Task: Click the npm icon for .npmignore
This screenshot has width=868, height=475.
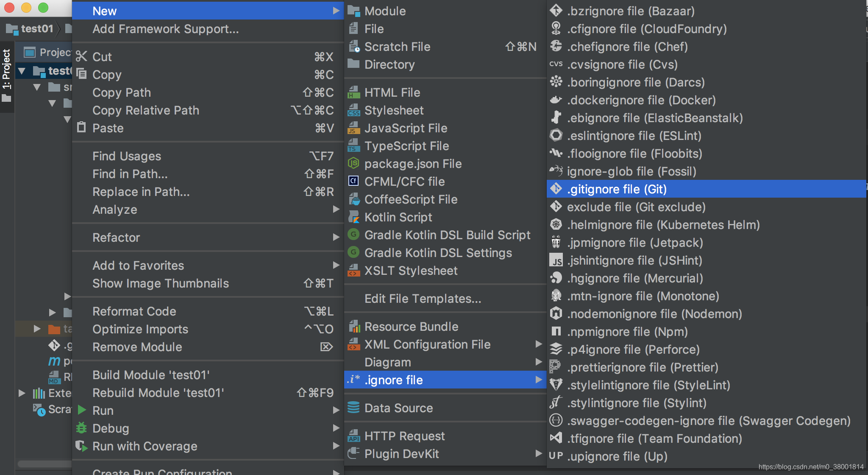Action: point(556,332)
